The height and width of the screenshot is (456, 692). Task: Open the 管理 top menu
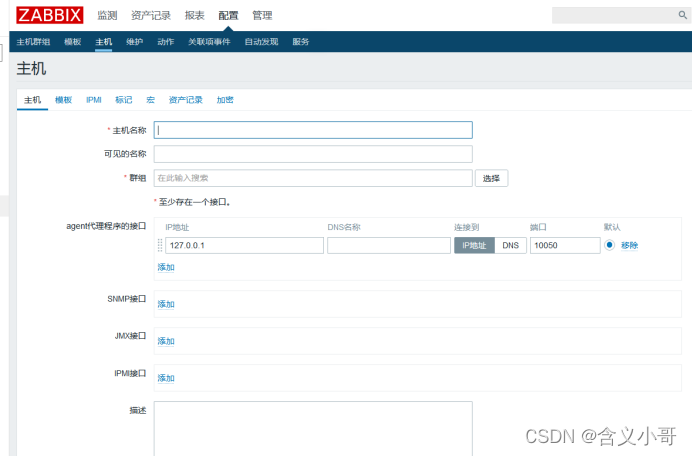tap(262, 15)
